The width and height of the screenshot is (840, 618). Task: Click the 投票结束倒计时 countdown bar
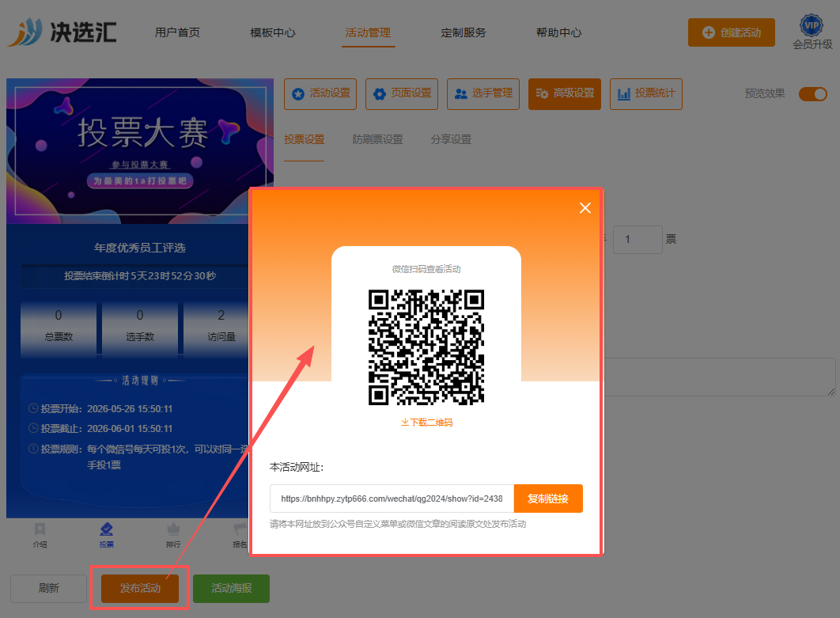[136, 276]
